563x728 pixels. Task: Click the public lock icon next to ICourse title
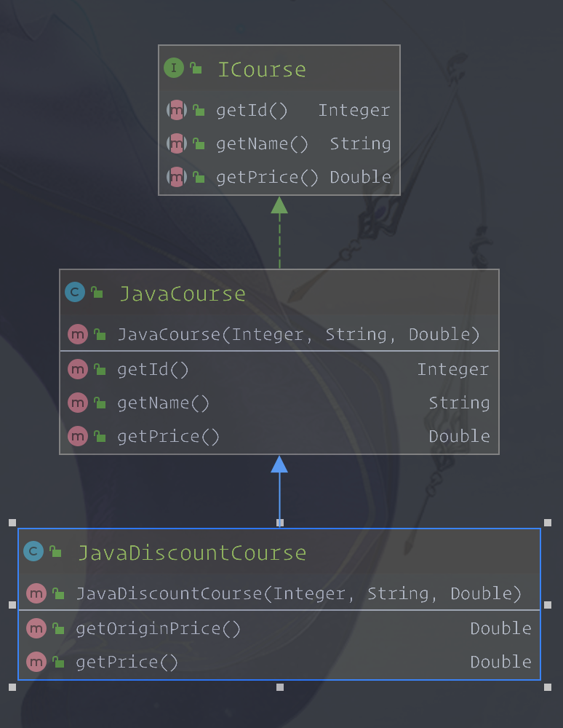click(x=196, y=69)
